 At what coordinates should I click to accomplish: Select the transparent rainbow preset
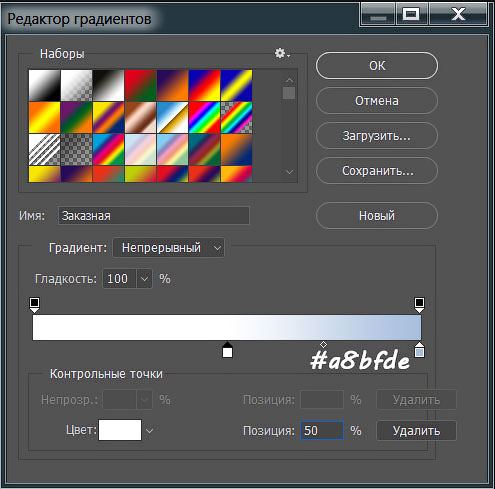236,117
